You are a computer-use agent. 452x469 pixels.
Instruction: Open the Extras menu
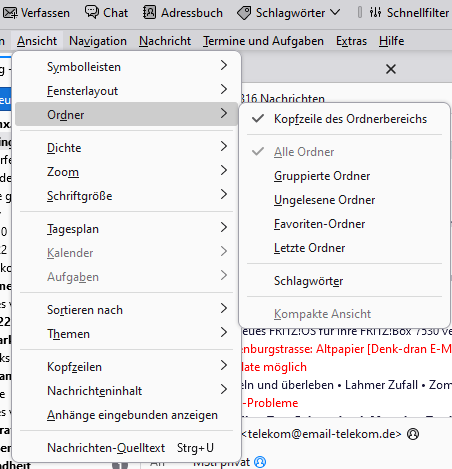click(351, 41)
